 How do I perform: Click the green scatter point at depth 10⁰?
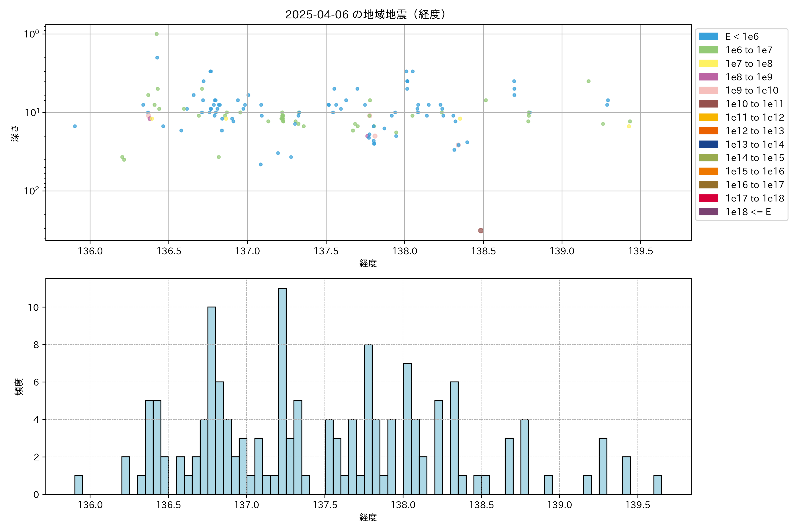point(156,34)
